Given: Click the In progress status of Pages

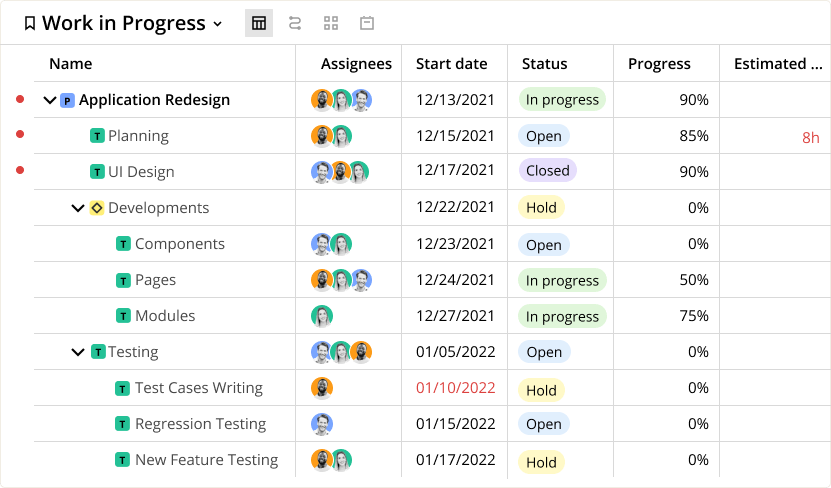Looking at the screenshot, I should click(562, 281).
